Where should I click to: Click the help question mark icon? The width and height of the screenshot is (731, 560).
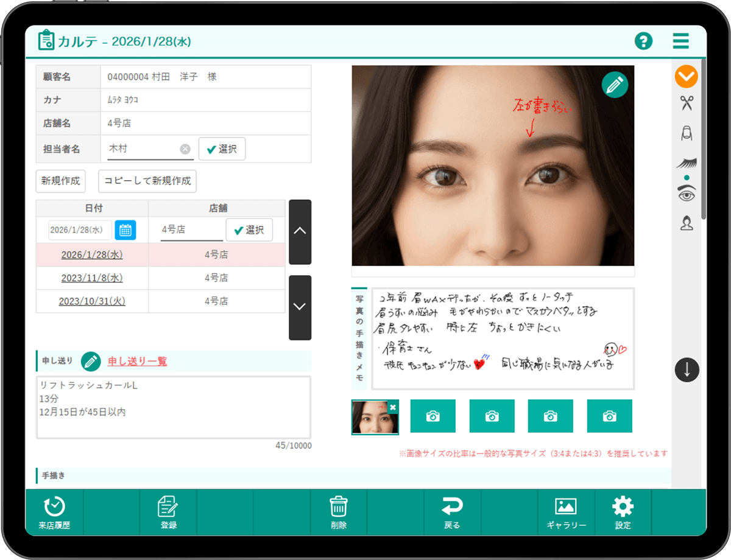click(643, 41)
